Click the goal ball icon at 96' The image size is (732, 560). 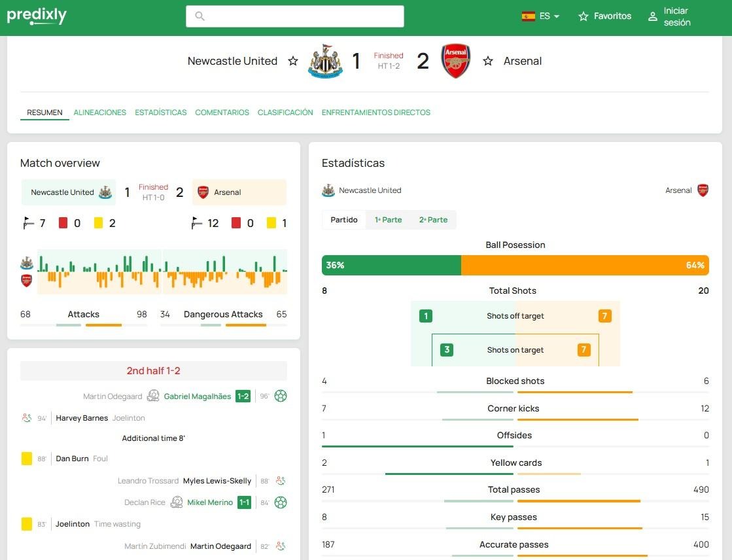tap(281, 396)
